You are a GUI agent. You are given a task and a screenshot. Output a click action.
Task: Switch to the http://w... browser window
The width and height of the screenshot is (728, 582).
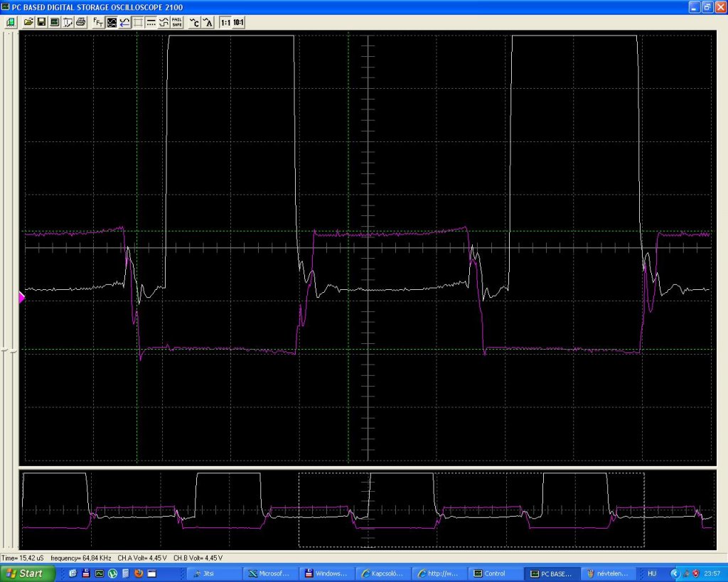click(439, 573)
